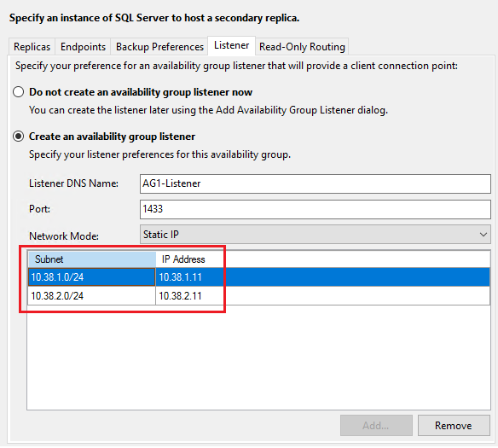Click into the Port field showing 1433
Image resolution: width=498 pixels, height=448 pixels.
click(x=315, y=209)
